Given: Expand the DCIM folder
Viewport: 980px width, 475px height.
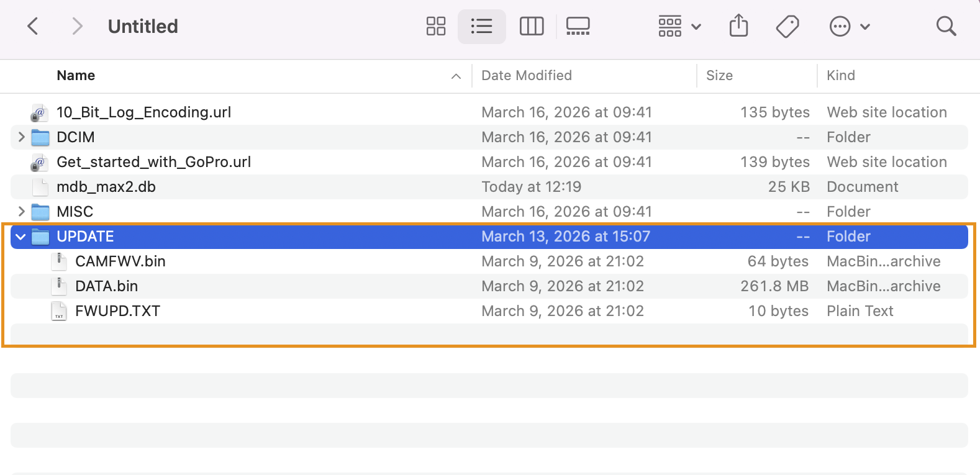Looking at the screenshot, I should coord(22,137).
